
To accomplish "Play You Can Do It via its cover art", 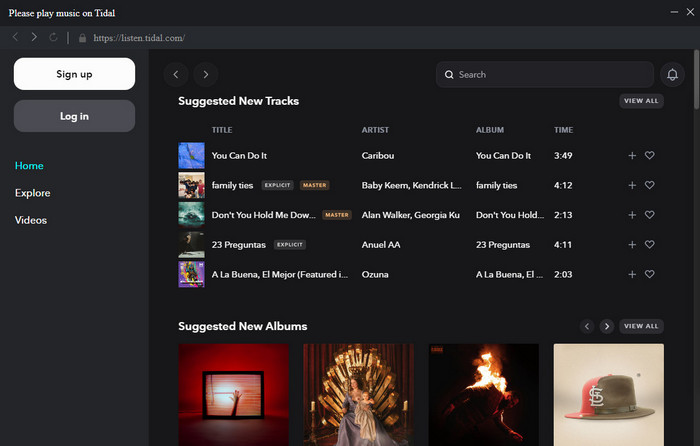I will point(192,155).
